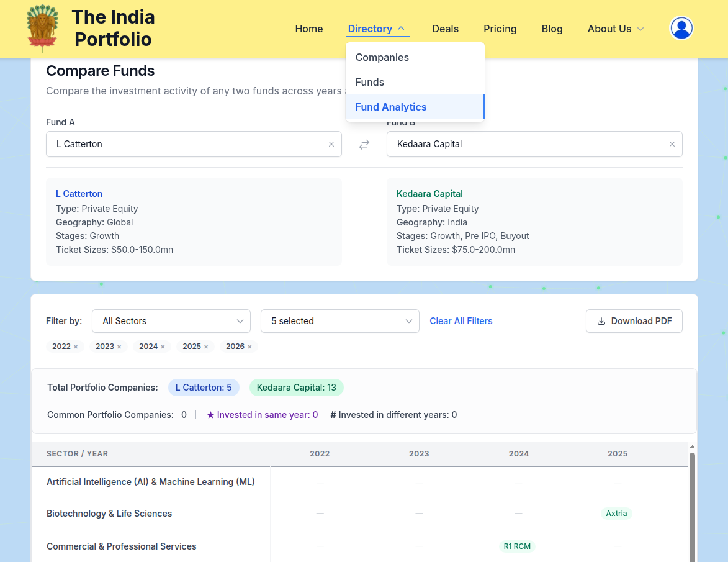Open the 5 selected years dropdown
The width and height of the screenshot is (728, 562).
340,321
